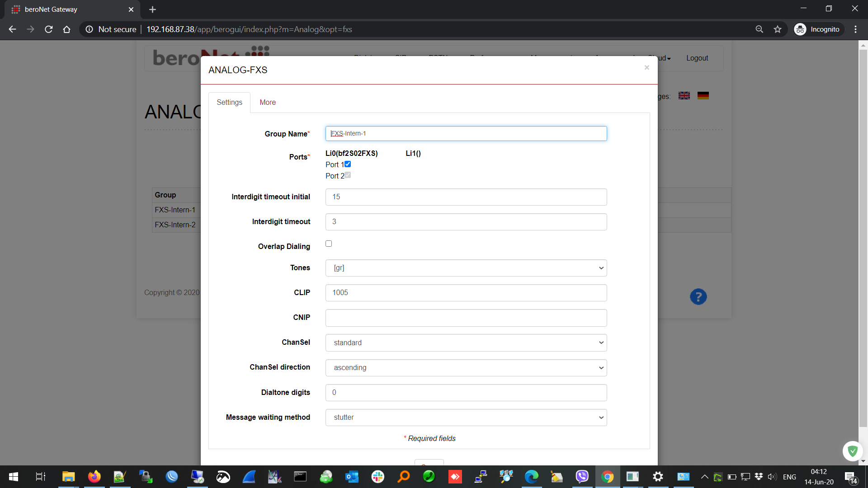Toggle the Port 2 checkbox

coord(348,175)
